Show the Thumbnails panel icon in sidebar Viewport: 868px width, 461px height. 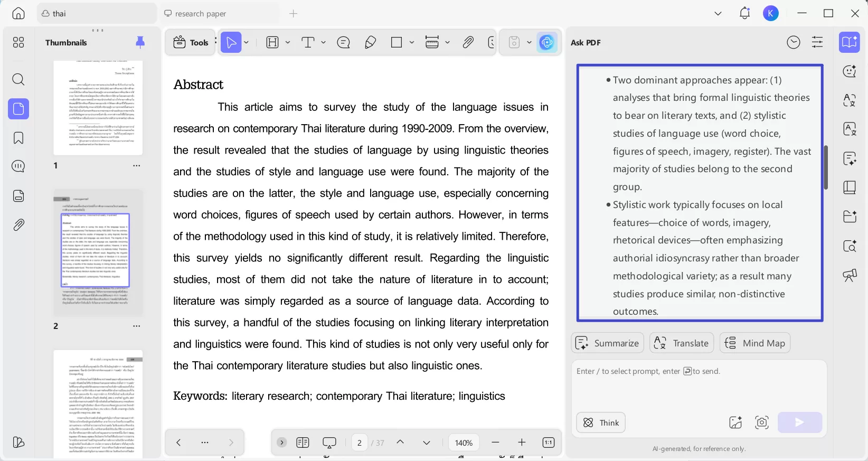[18, 109]
